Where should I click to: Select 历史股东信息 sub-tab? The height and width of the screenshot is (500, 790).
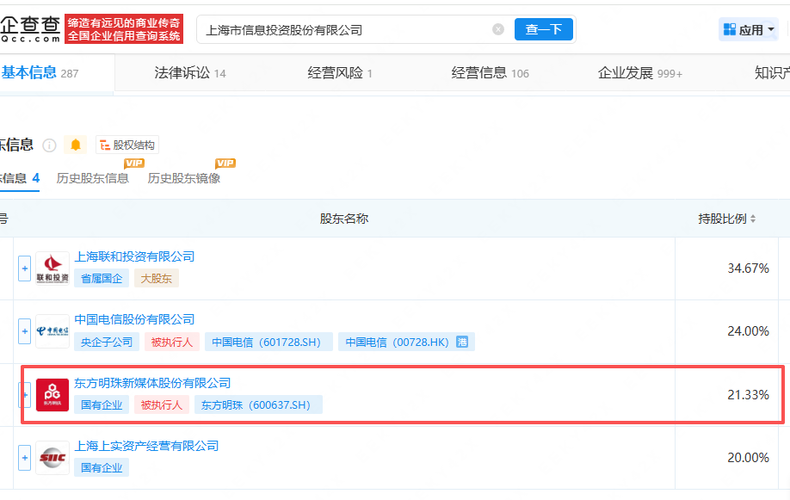(x=93, y=178)
